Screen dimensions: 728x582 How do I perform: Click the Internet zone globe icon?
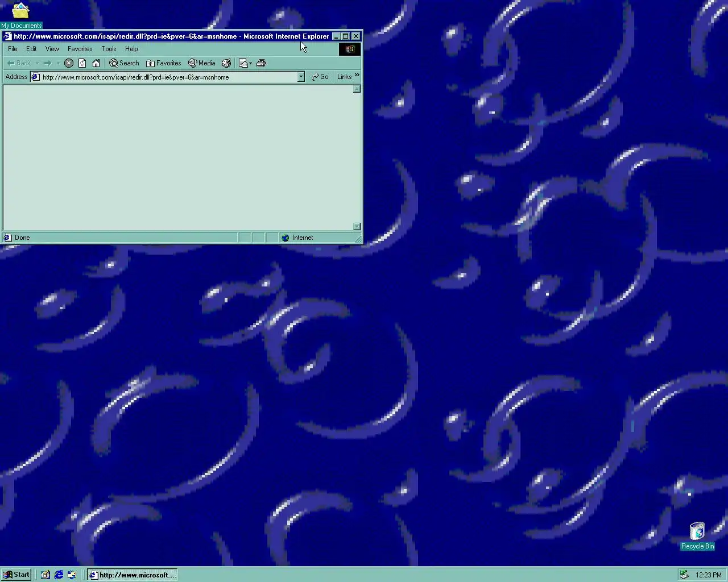click(x=286, y=238)
